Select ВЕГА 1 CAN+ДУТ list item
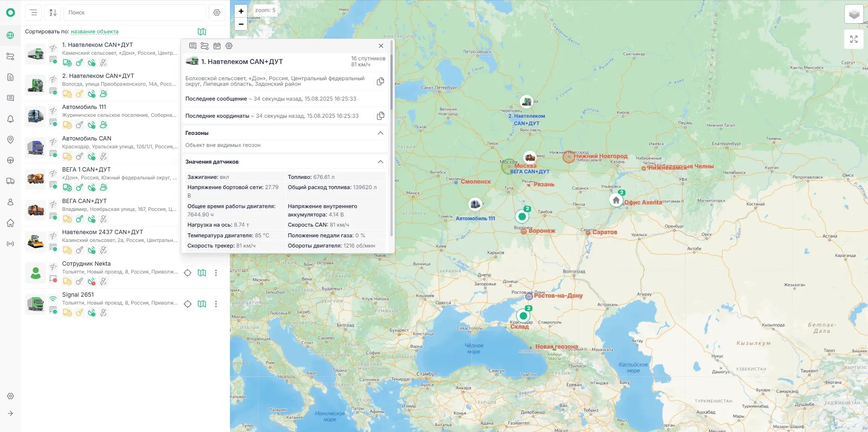This screenshot has height=432, width=868. click(102, 179)
